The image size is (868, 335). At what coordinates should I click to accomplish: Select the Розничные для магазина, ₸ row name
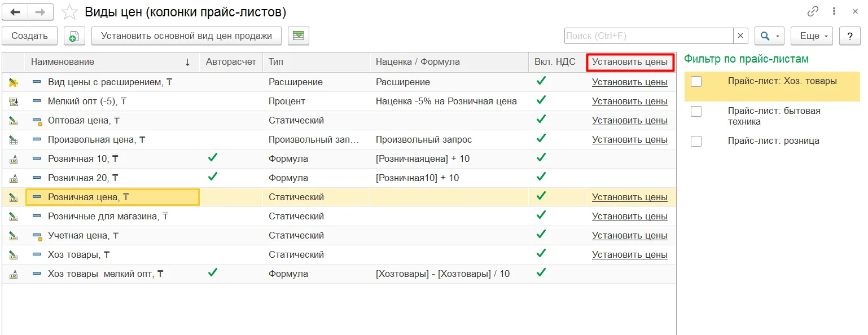(108, 217)
